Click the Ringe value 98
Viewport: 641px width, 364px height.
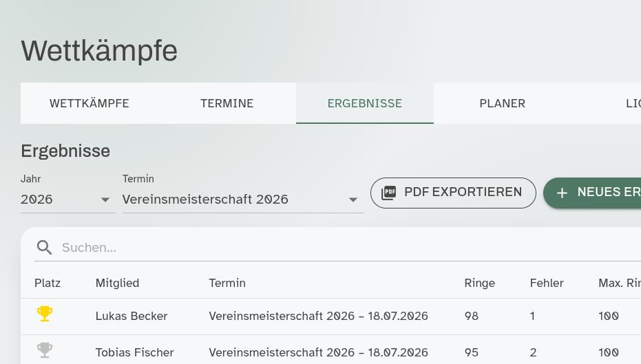[472, 317]
